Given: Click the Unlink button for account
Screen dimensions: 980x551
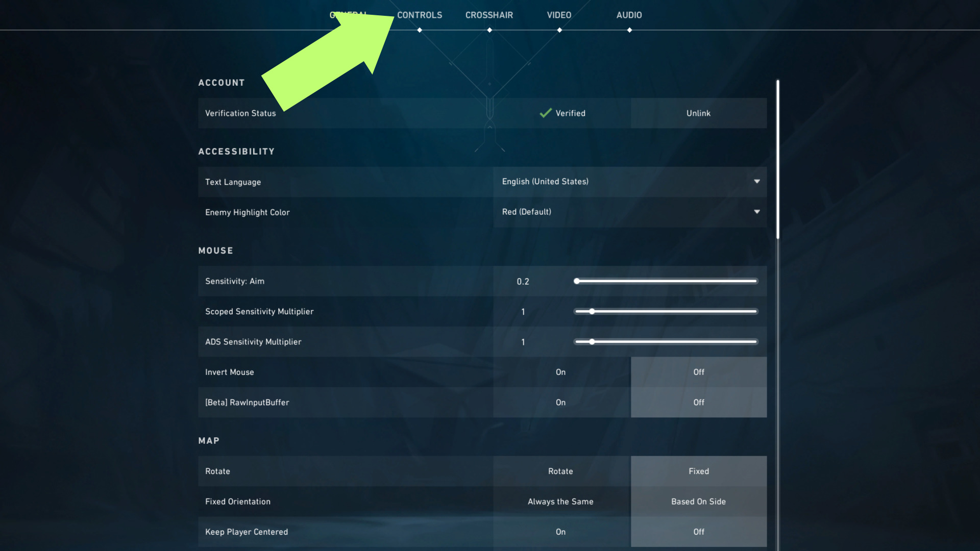Looking at the screenshot, I should (x=698, y=113).
